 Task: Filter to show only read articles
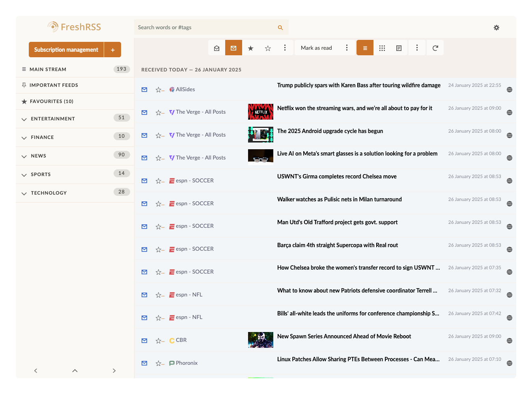coord(217,47)
